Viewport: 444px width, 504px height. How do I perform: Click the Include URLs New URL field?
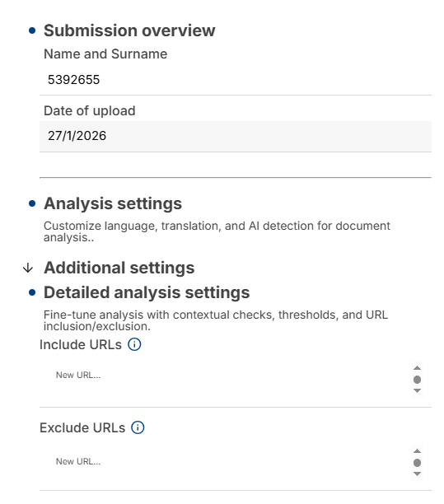coord(225,381)
